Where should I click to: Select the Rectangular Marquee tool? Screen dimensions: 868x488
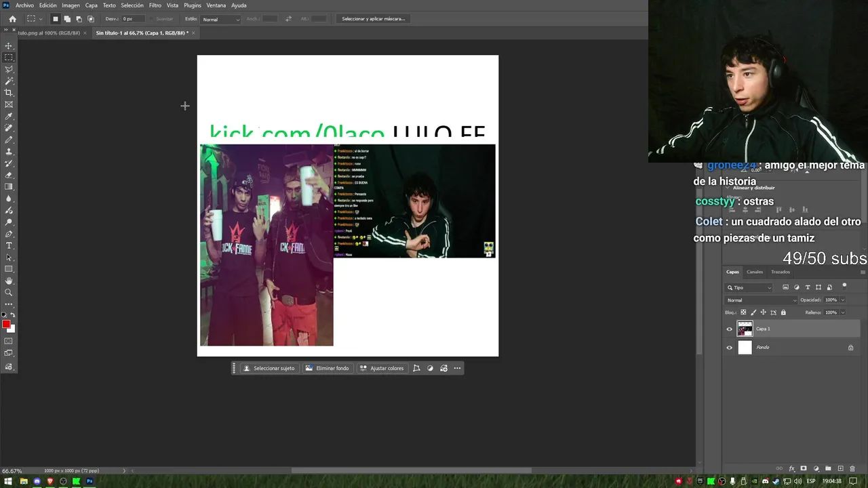(x=9, y=58)
